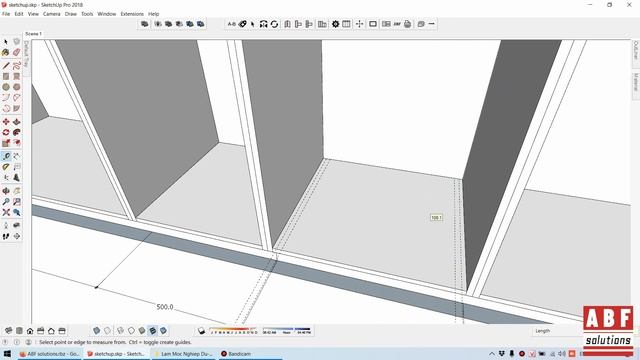This screenshot has width=640, height=360.
Task: Activate the Move tool
Action: click(6, 122)
